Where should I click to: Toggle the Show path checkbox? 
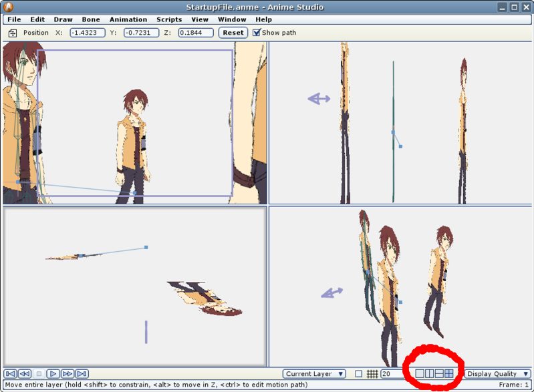click(256, 33)
